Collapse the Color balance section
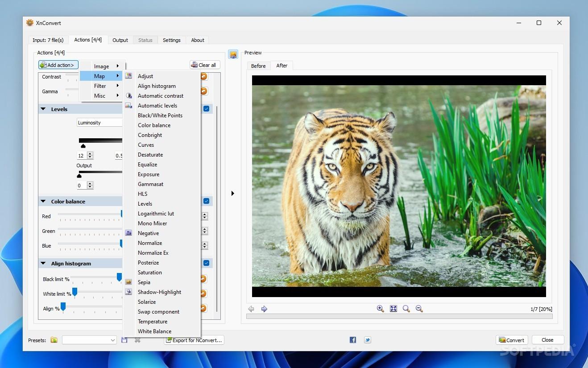This screenshot has height=368, width=588. 43,201
